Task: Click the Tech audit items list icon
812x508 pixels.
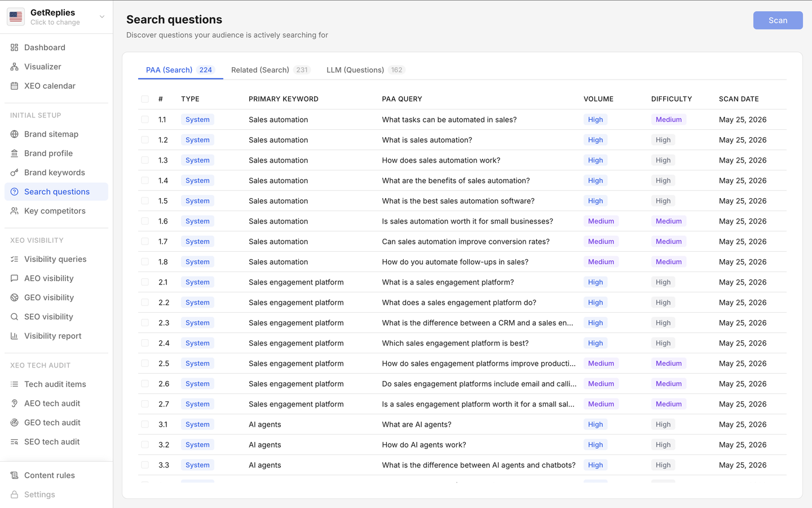Action: coord(15,384)
